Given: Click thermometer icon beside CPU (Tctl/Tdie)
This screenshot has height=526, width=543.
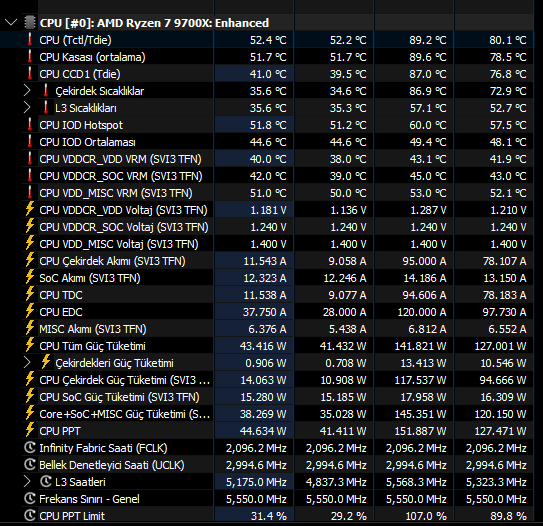Looking at the screenshot, I should [x=30, y=39].
